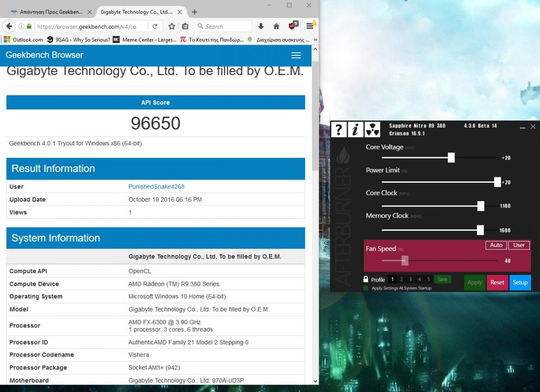Viewport: 540px width, 392px height.
Task: Enable Apply Settings At System Startup checkbox
Action: pos(366,288)
